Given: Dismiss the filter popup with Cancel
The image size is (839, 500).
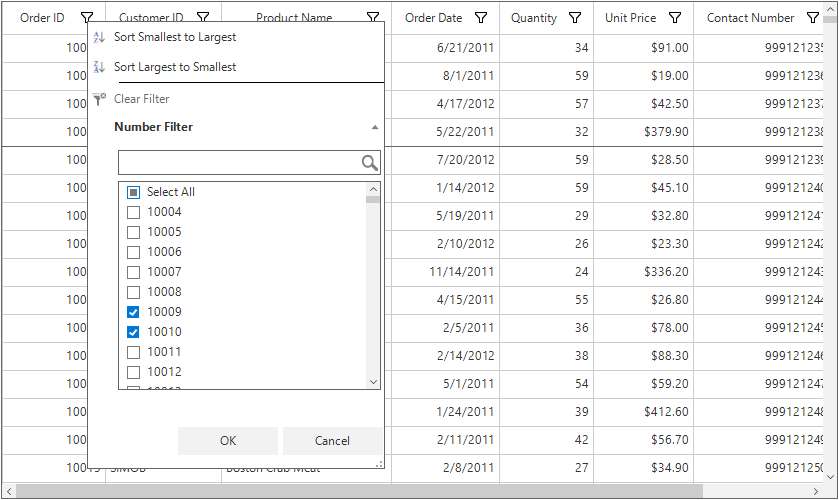Looking at the screenshot, I should point(332,441).
